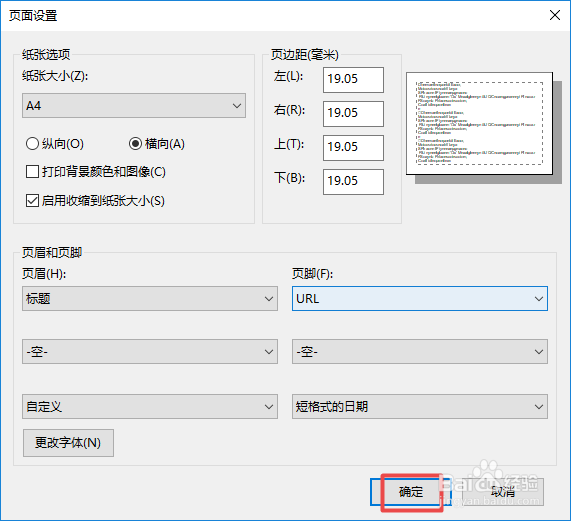Click the 下(B) margin input field
Image resolution: width=571 pixels, height=521 pixels.
(353, 181)
